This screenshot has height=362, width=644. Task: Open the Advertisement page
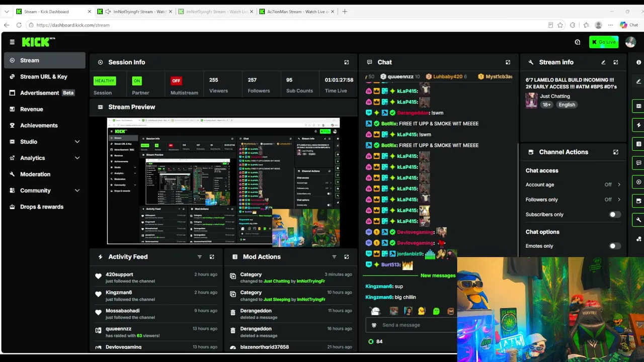pos(44,93)
